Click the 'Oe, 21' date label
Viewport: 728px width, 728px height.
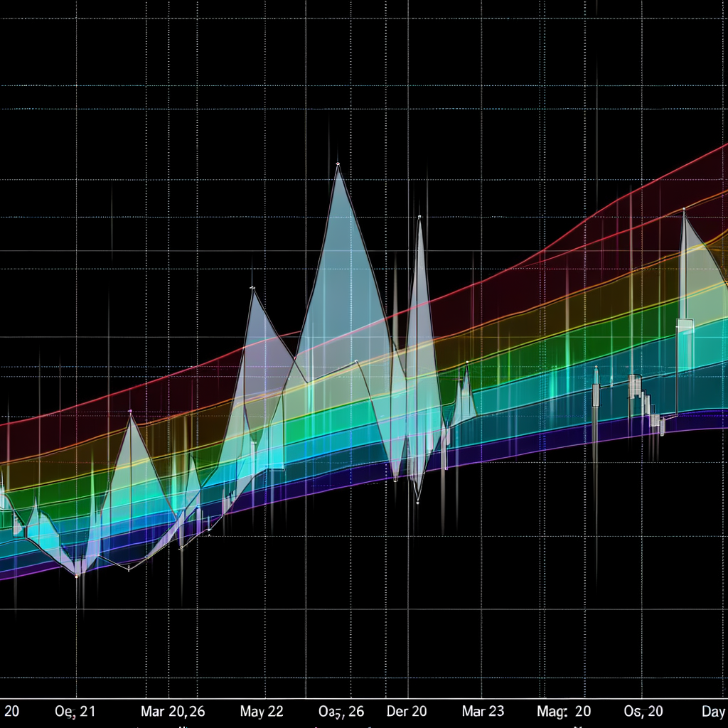click(75, 711)
